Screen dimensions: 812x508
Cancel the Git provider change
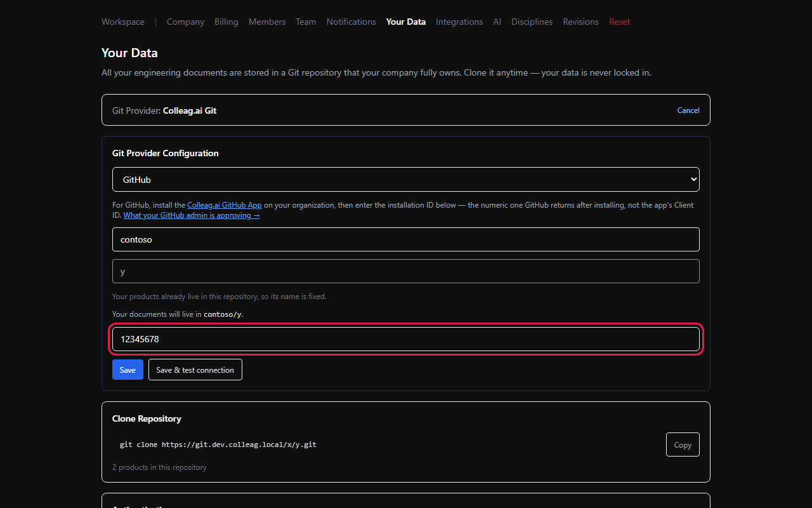pos(688,110)
